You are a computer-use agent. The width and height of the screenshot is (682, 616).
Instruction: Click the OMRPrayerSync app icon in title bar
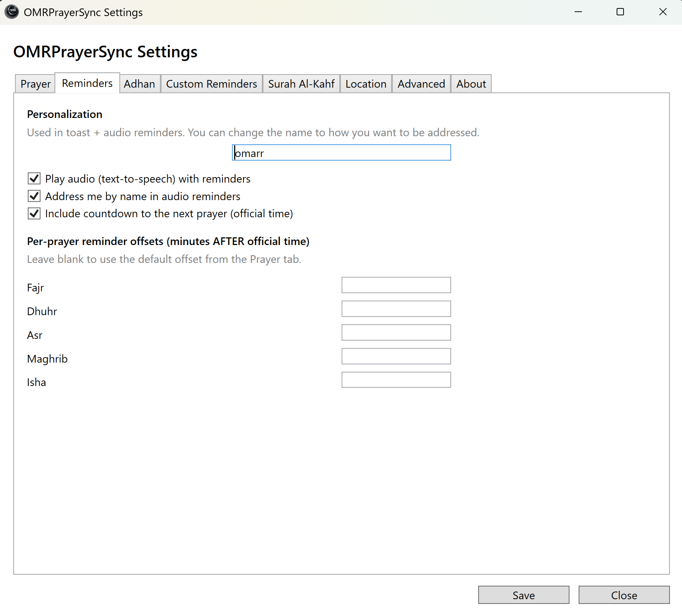coord(12,12)
